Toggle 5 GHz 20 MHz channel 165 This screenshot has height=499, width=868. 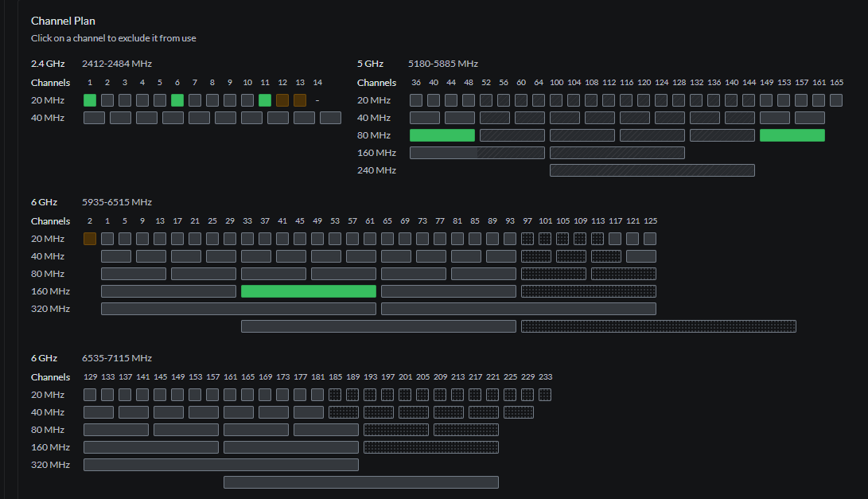coord(836,100)
